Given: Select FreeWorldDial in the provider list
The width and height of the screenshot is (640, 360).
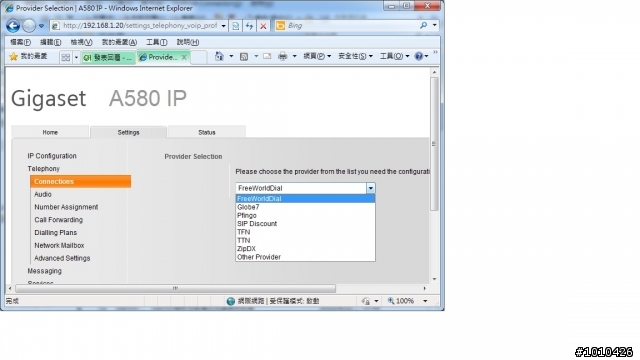Looking at the screenshot, I should pos(305,199).
